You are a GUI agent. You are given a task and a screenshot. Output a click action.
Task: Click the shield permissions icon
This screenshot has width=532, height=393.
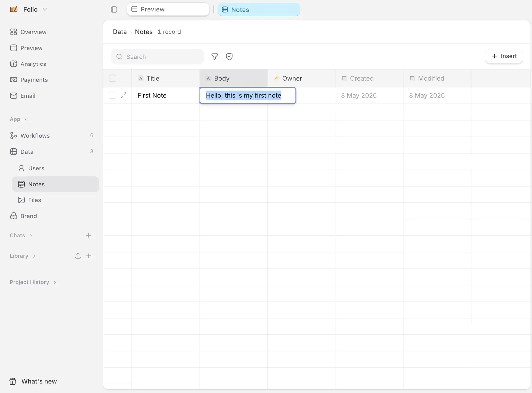(x=229, y=57)
